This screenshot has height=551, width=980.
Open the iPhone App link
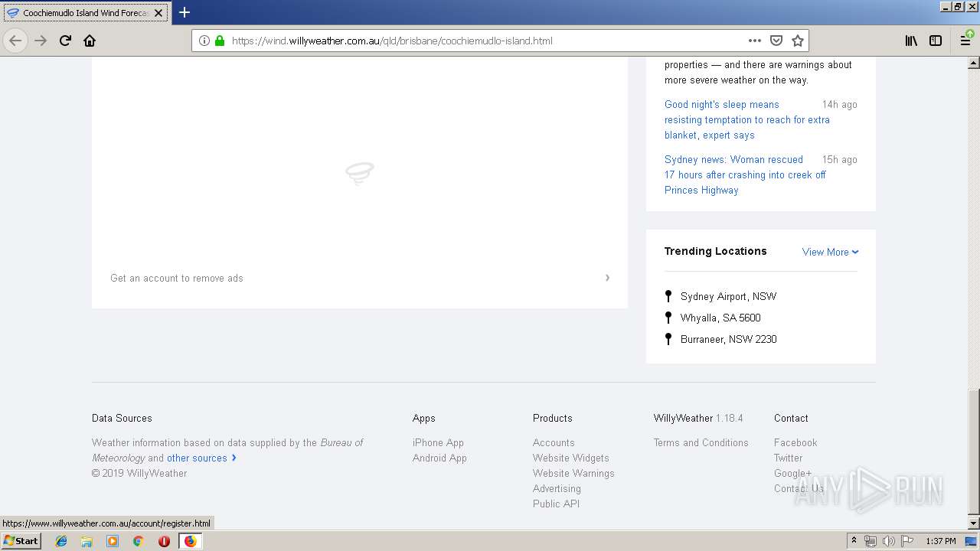[x=438, y=442]
